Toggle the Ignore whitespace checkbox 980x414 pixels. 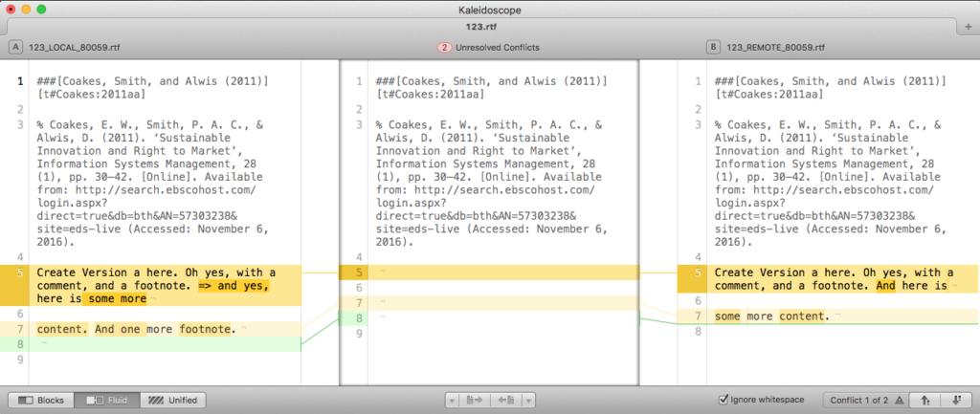click(724, 400)
